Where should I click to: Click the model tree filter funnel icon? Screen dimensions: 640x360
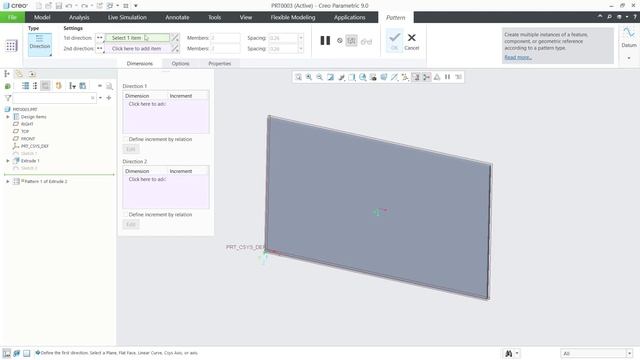coord(8,98)
